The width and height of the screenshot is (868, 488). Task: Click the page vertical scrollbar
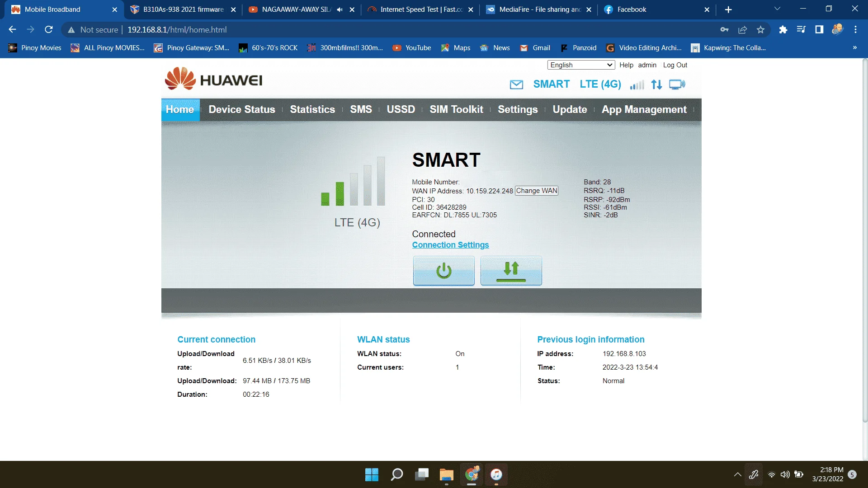865,240
